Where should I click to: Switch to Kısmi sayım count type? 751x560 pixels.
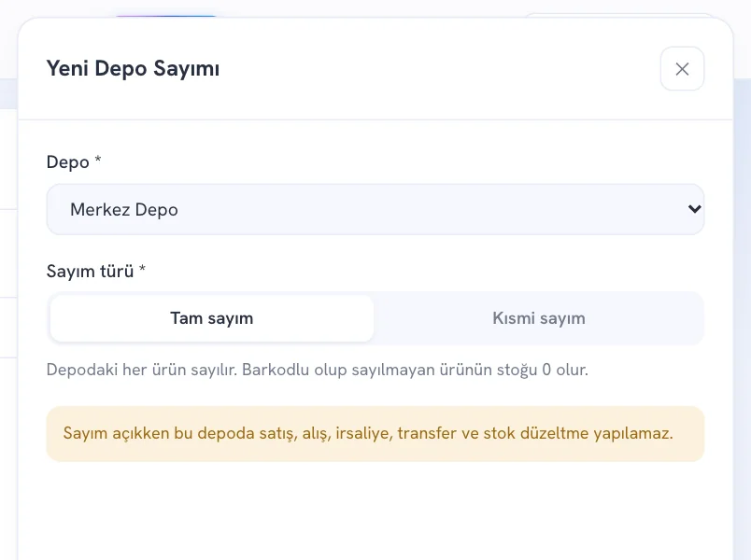pos(539,318)
